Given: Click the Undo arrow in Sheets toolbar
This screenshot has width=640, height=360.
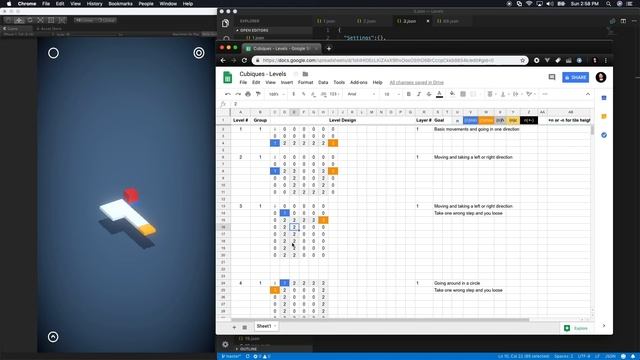Looking at the screenshot, I should click(228, 94).
